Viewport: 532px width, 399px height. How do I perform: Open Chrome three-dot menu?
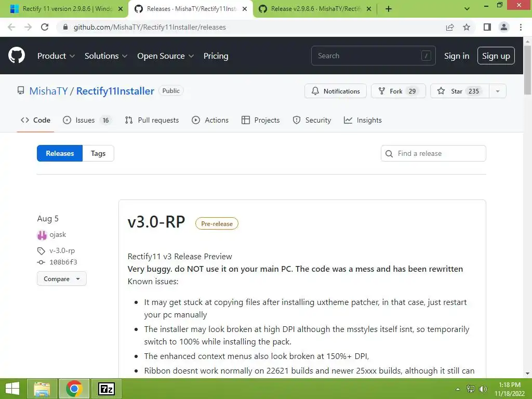coord(521,27)
